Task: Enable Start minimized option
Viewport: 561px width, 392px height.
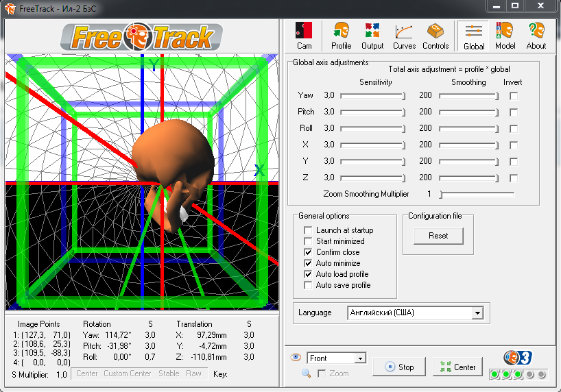Action: point(308,241)
